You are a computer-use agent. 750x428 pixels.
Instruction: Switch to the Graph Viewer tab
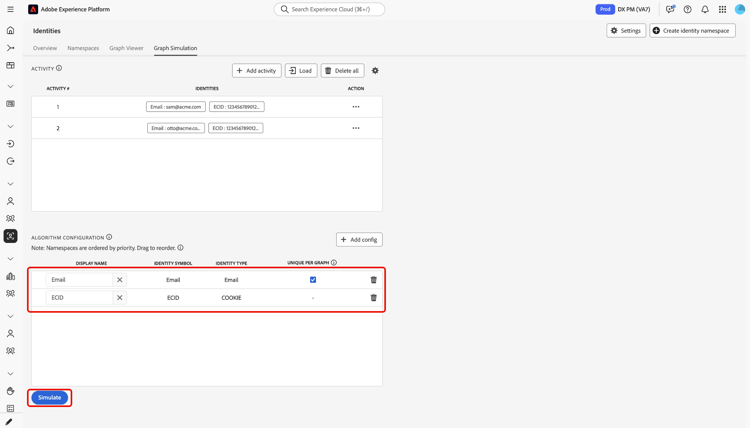(126, 48)
